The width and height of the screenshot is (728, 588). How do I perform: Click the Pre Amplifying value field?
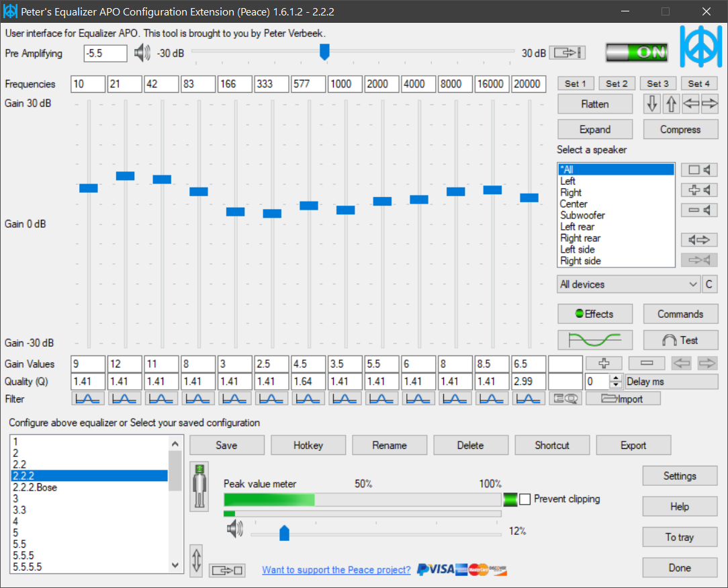(105, 53)
